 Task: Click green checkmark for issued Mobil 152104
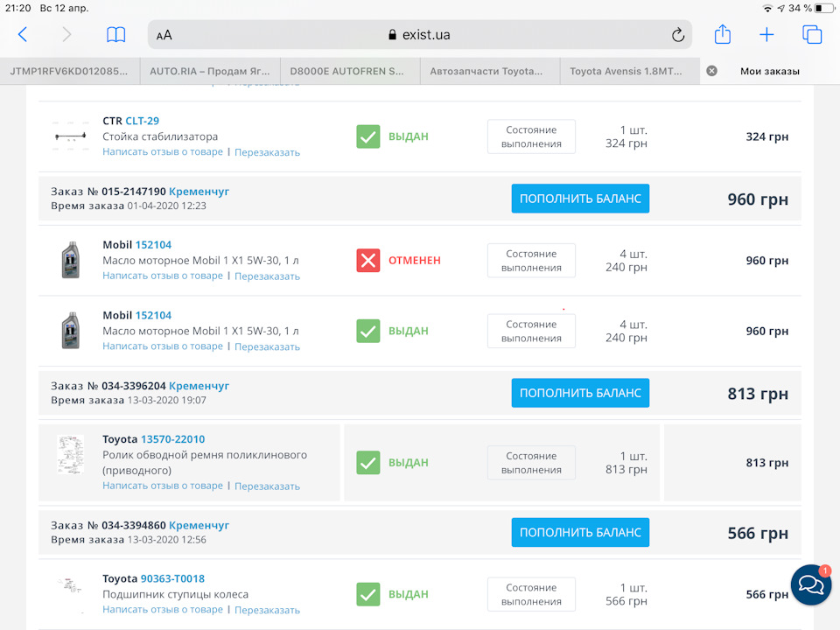pyautogui.click(x=368, y=331)
